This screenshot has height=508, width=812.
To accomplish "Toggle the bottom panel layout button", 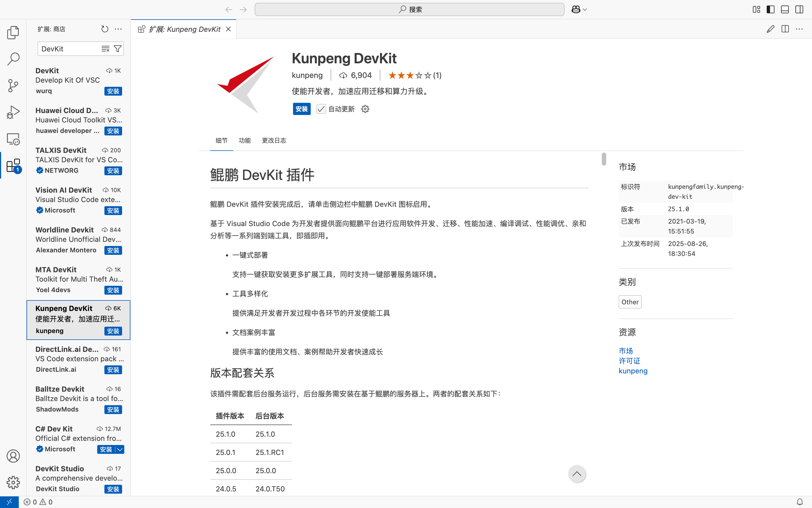I will coord(785,9).
